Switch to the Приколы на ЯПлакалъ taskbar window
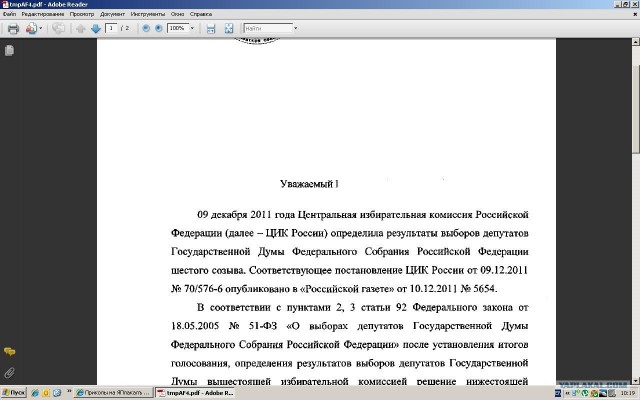640x400 pixels. (116, 393)
